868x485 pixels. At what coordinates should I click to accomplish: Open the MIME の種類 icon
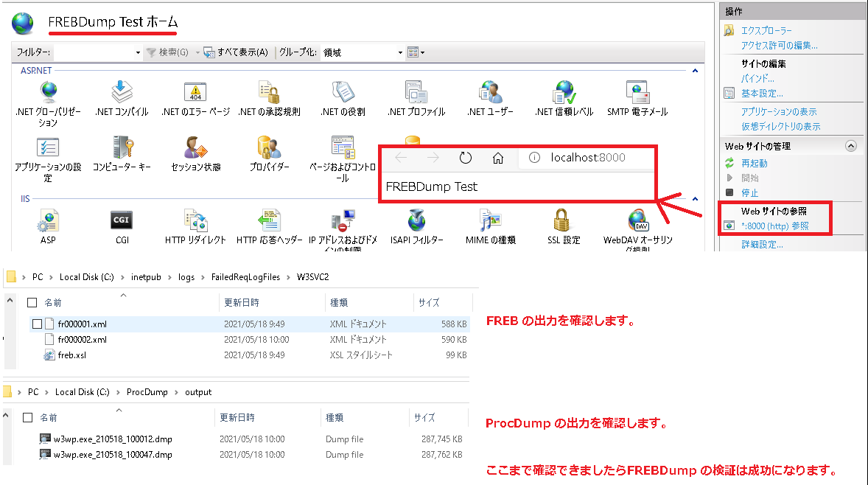[490, 220]
